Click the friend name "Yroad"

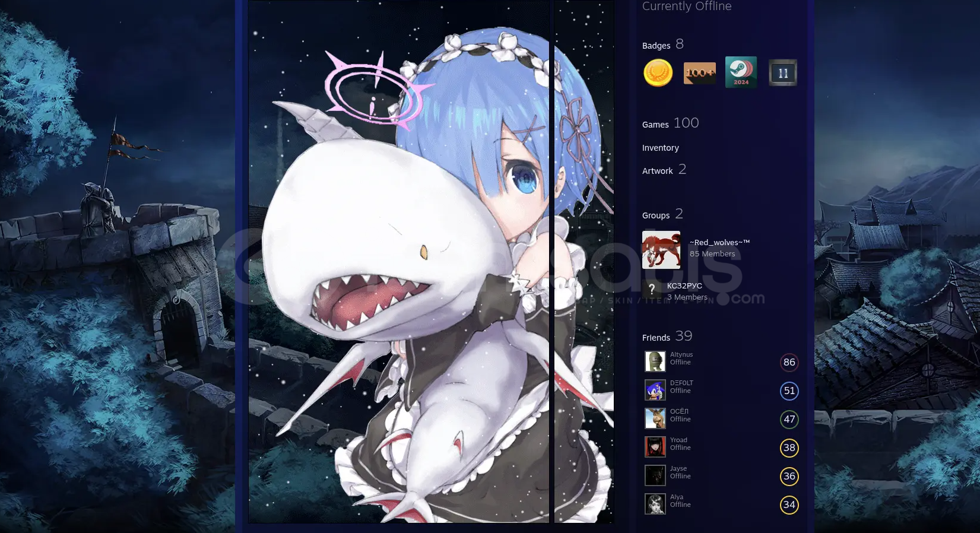(679, 440)
